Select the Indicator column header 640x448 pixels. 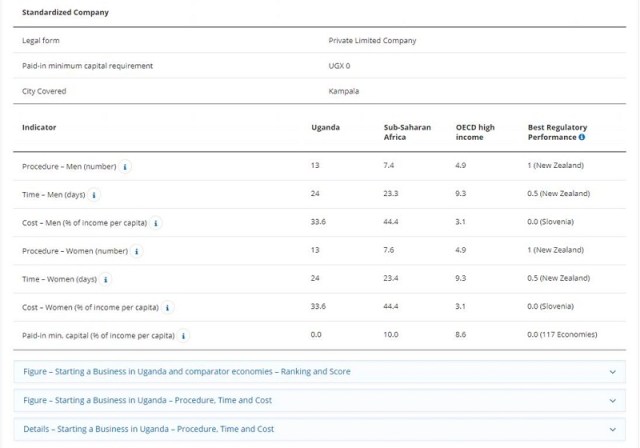tap(39, 127)
